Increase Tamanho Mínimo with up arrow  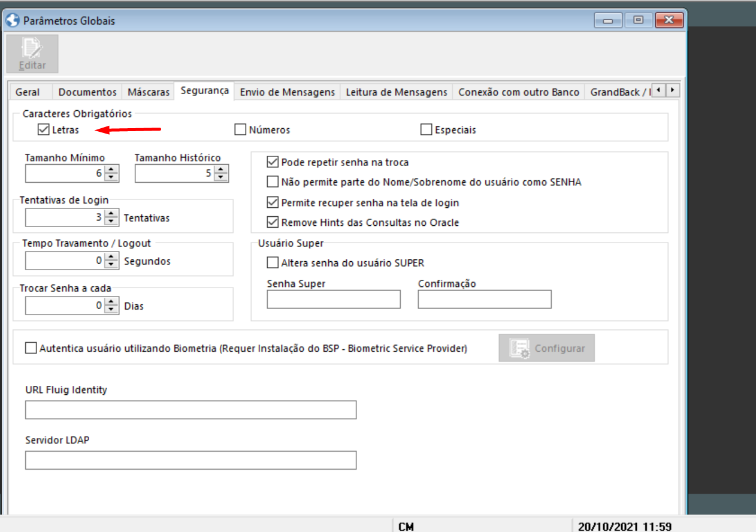[x=111, y=170]
